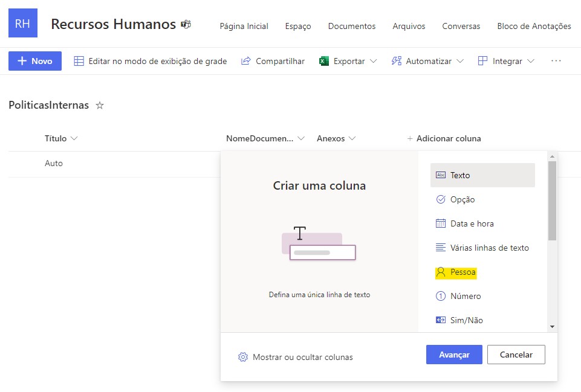Image resolution: width=581 pixels, height=392 pixels.
Task: Go to the Documentos navigation tab
Action: 351,26
